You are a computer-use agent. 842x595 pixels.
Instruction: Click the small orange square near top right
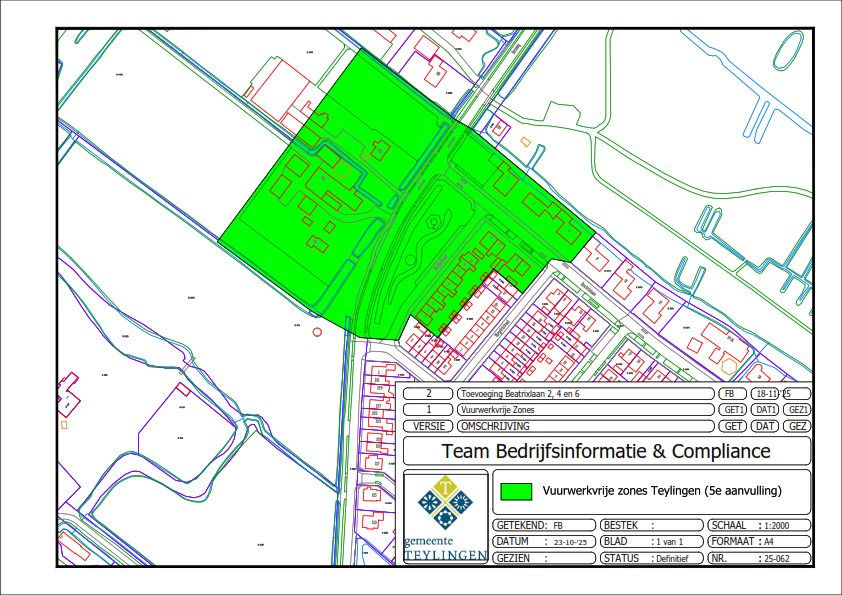point(525,141)
